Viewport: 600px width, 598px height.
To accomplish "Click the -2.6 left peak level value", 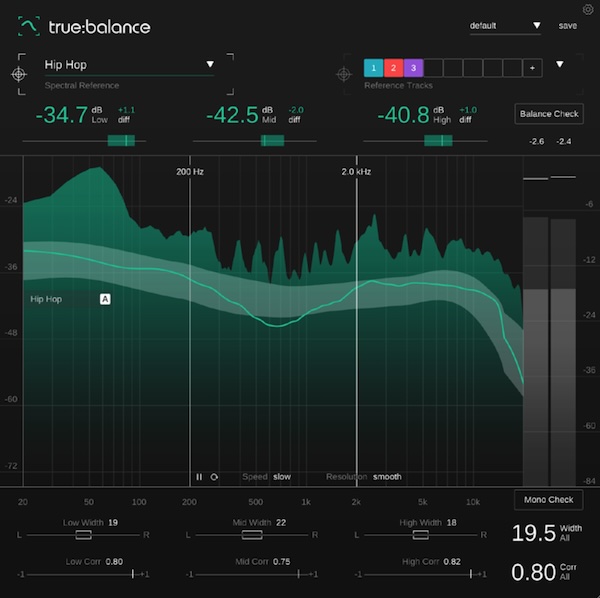I will click(536, 142).
